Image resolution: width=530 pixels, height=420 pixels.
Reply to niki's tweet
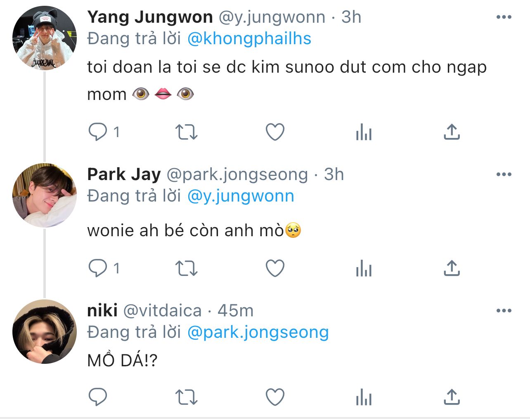[98, 397]
